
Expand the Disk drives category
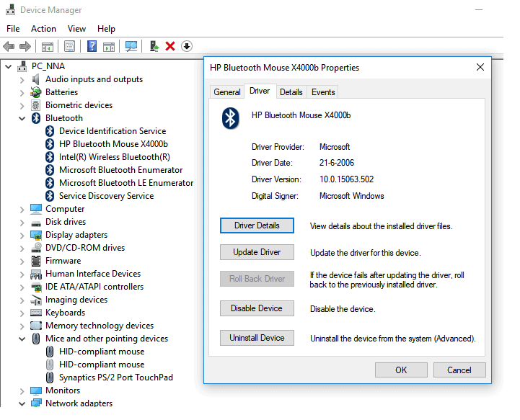[x=22, y=223]
